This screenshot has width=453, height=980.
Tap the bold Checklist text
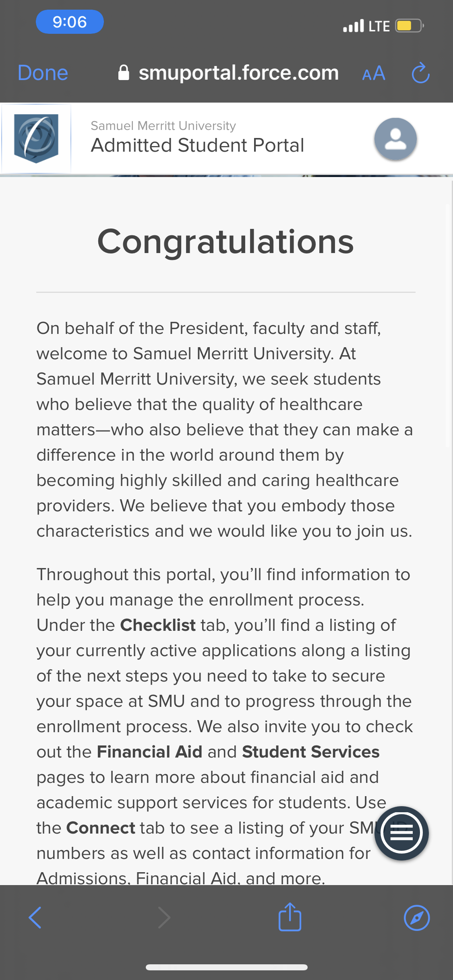[158, 625]
